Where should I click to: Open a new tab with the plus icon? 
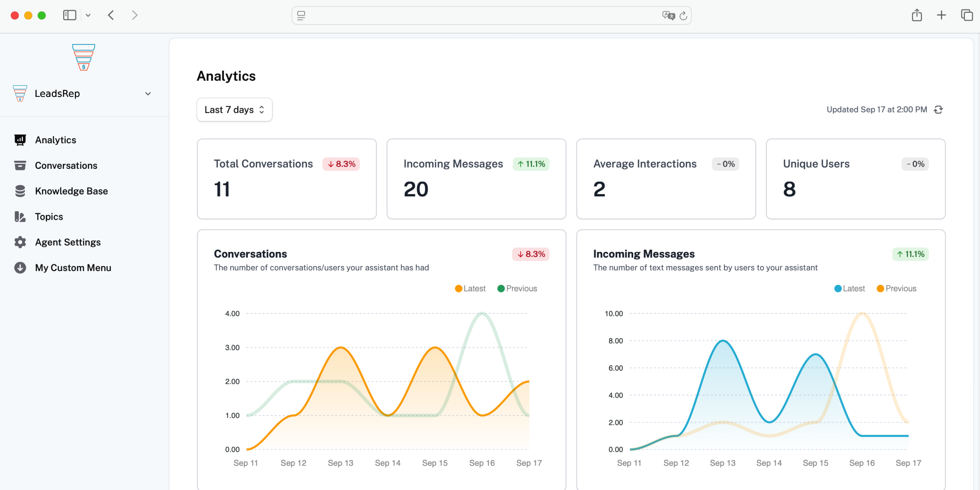[x=941, y=15]
